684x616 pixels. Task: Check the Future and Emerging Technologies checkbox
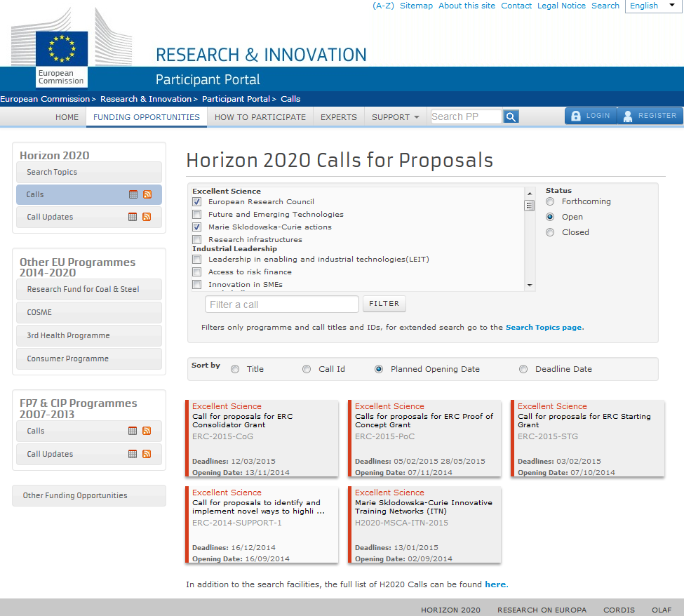click(x=197, y=215)
